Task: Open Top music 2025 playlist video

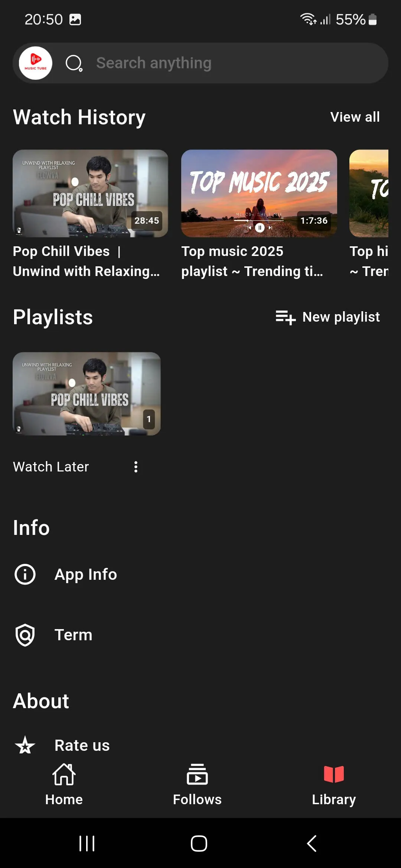Action: tap(259, 194)
